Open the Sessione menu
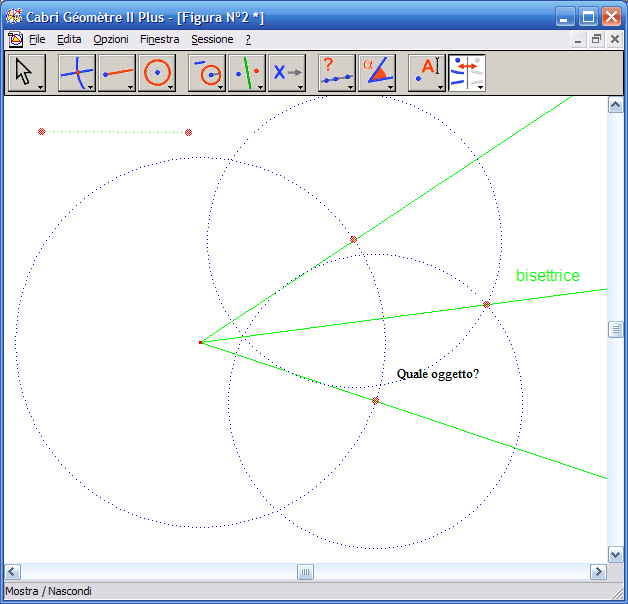The image size is (628, 604). click(212, 39)
